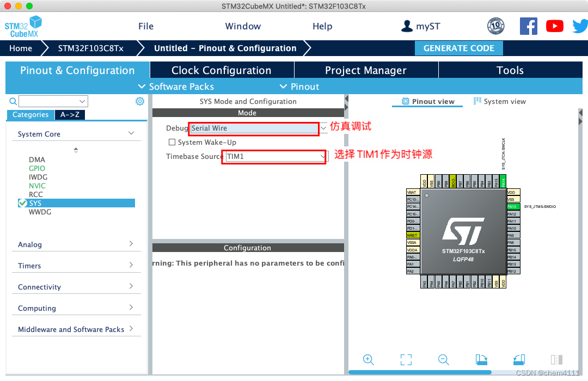Screen dimensions: 588x381
Task: Click the STM32CubeMX logo
Action: (x=23, y=26)
